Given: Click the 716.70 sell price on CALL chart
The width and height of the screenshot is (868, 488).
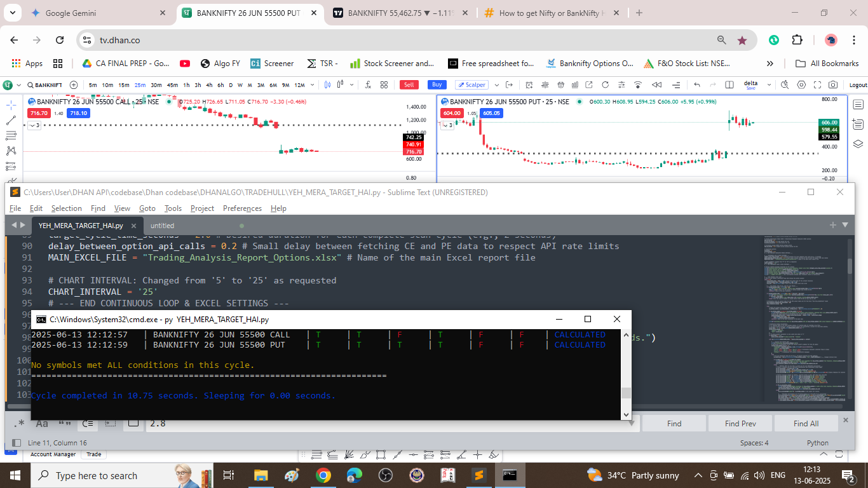Looking at the screenshot, I should pyautogui.click(x=38, y=113).
